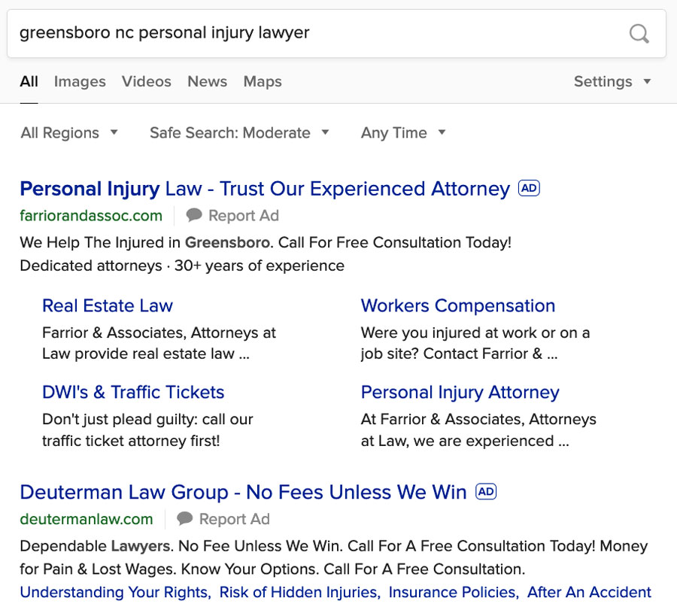Screen dimensions: 677x616
Task: Click the AD badge beside Personal Injury Law
Action: (529, 188)
